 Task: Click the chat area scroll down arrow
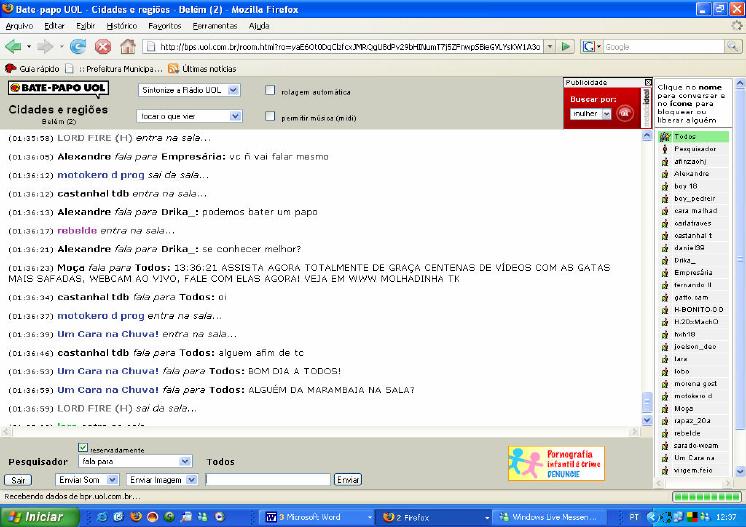[x=647, y=420]
